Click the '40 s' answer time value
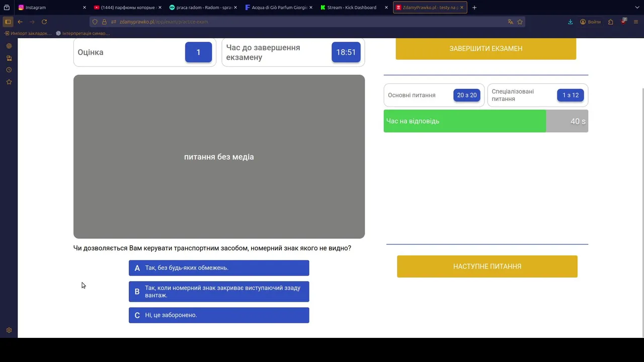Viewport: 644px width, 362px height. (578, 121)
